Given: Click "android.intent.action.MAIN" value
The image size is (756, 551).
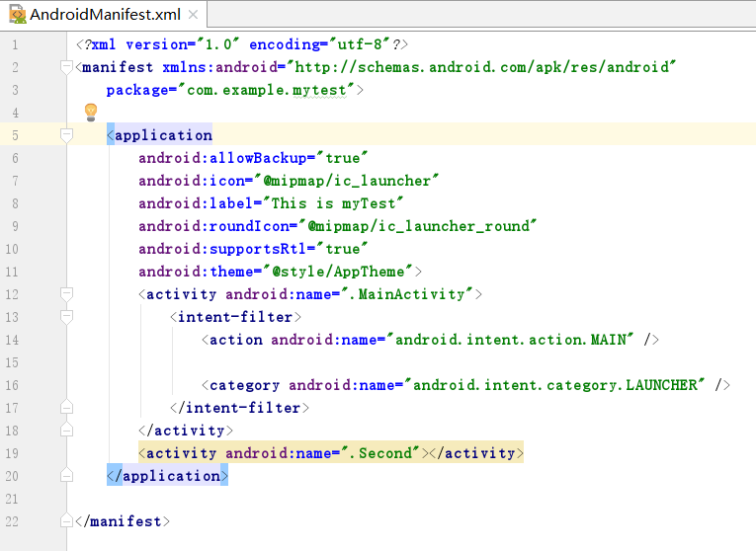Looking at the screenshot, I should coord(510,340).
